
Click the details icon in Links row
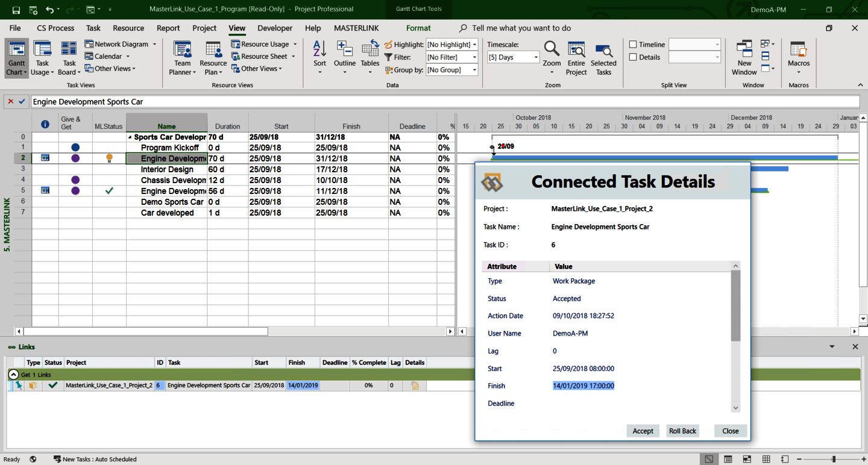point(415,385)
